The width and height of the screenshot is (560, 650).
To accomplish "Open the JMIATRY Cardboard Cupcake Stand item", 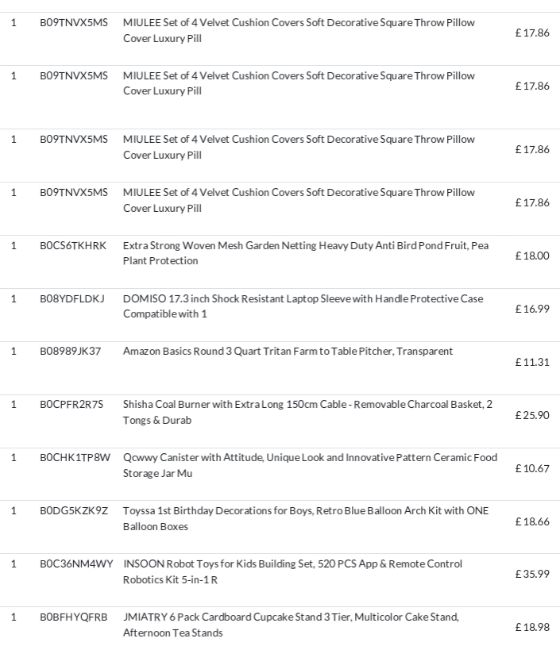I will [x=291, y=624].
